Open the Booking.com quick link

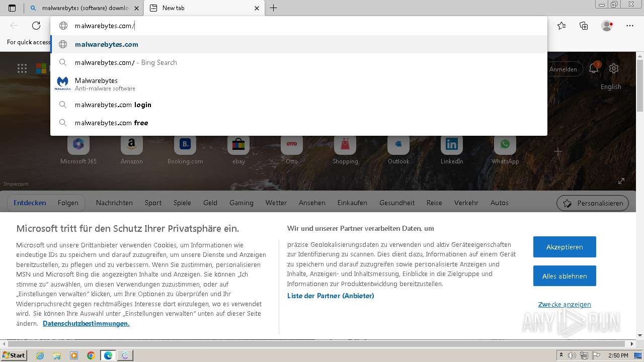coord(185,150)
